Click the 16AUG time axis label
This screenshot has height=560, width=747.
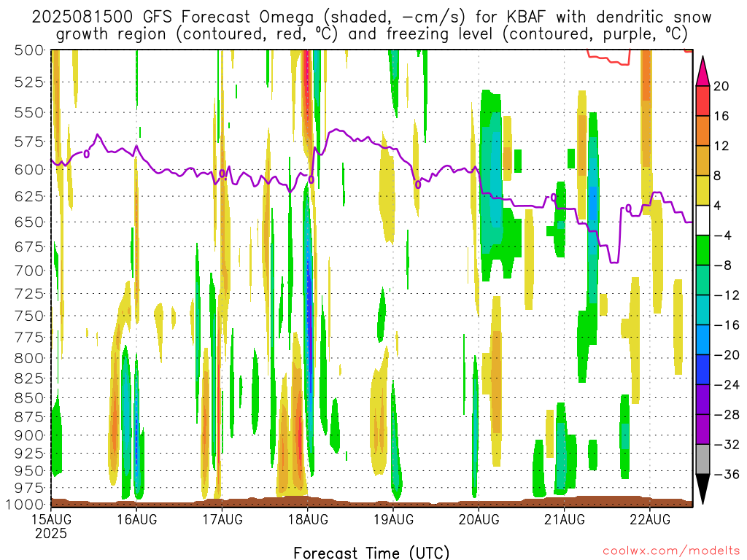136,519
